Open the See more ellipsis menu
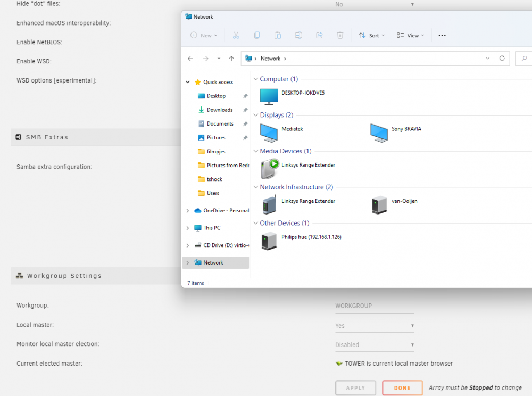The height and width of the screenshot is (396, 532). (x=442, y=35)
